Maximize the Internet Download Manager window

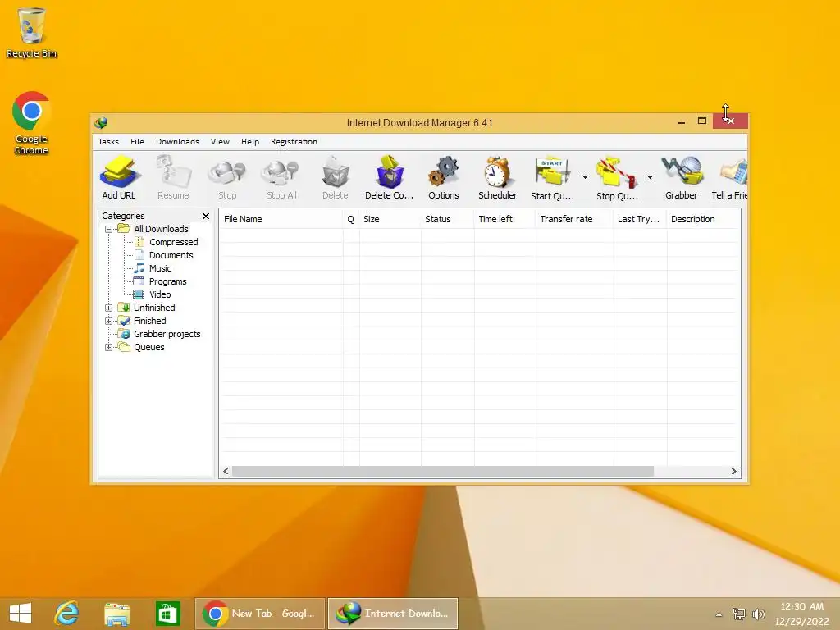click(x=702, y=121)
